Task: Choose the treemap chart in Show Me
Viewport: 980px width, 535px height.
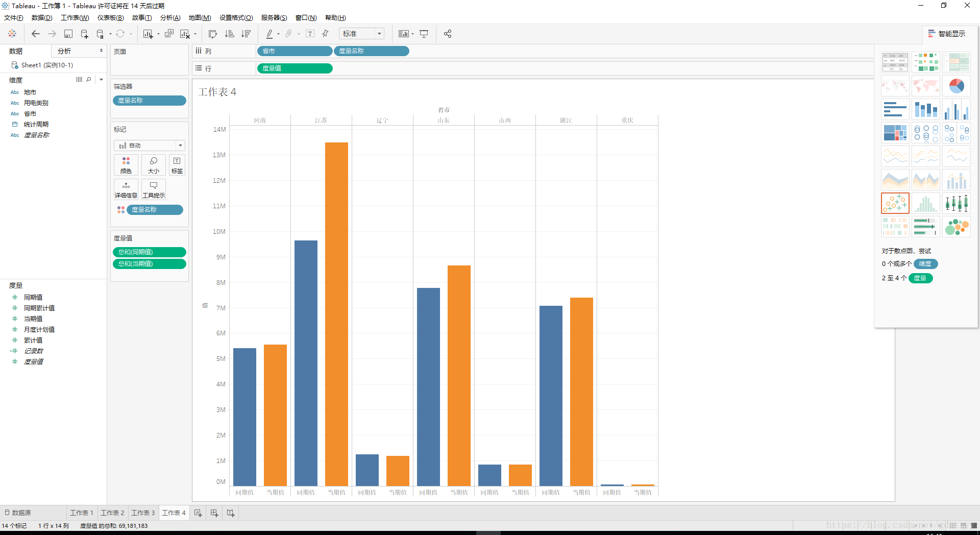Action: point(895,133)
